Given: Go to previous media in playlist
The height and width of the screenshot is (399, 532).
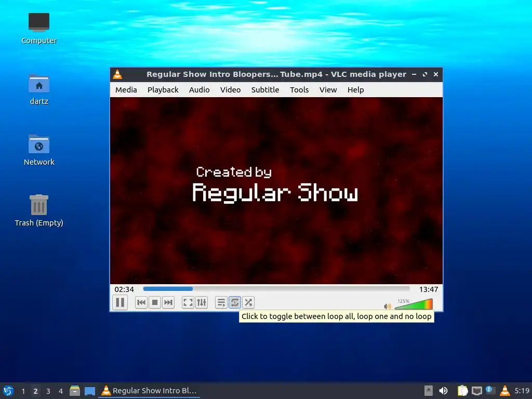Looking at the screenshot, I should coord(141,302).
